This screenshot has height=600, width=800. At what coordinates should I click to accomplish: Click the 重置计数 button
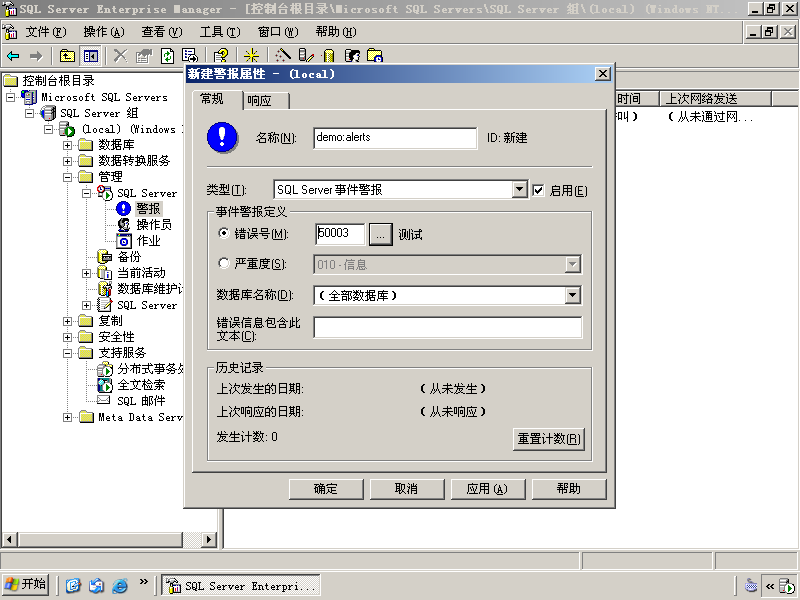(548, 439)
